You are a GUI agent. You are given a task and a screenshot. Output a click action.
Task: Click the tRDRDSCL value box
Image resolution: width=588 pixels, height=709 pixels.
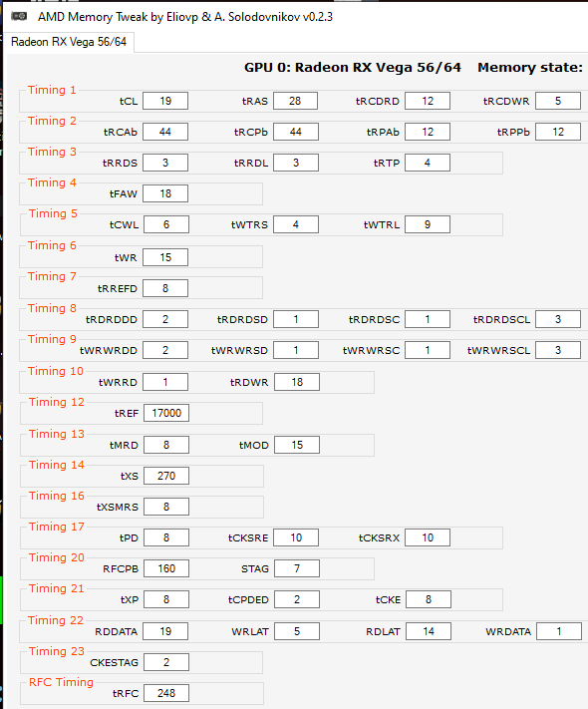558,319
